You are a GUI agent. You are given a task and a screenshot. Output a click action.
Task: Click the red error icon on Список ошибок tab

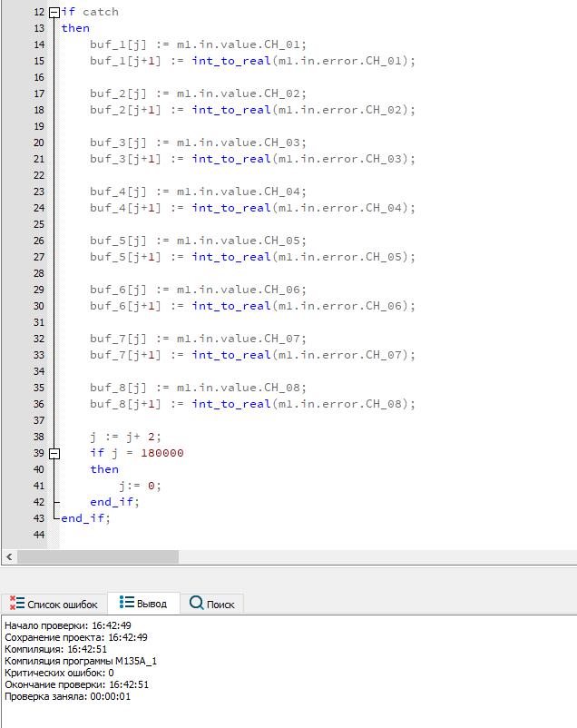[x=16, y=604]
